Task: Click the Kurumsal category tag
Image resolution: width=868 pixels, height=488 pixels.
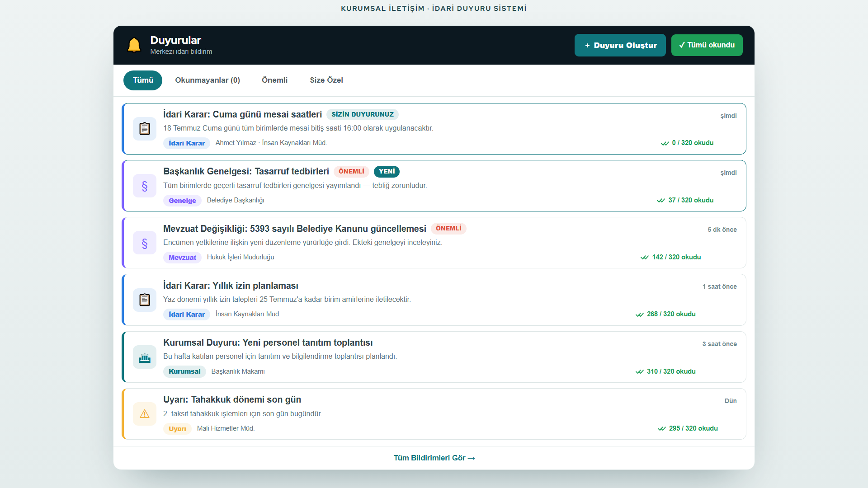Action: click(x=184, y=372)
